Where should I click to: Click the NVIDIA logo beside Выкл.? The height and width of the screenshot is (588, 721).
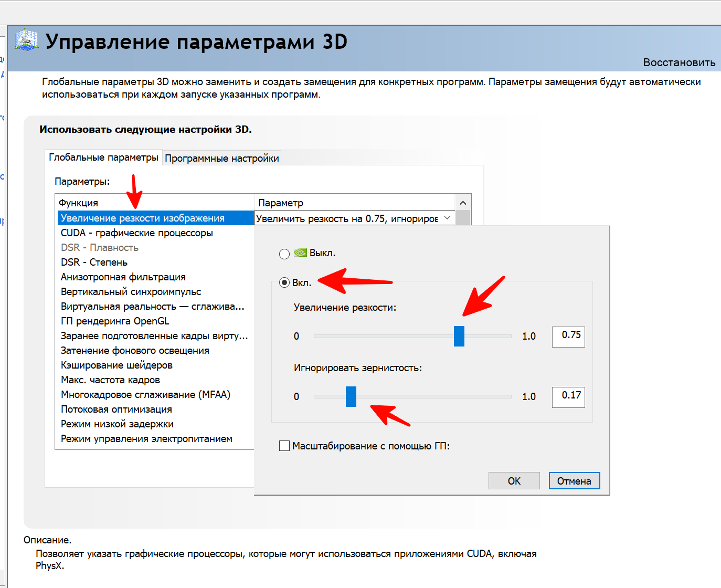pos(300,253)
